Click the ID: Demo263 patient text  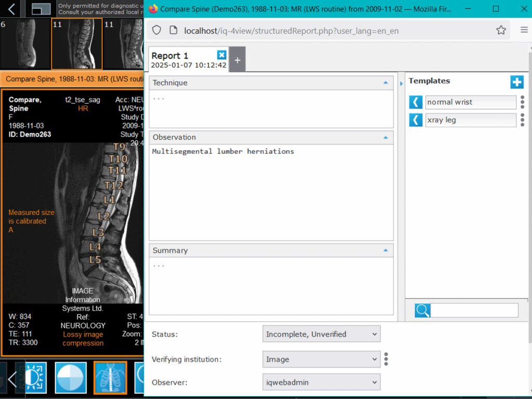tap(30, 135)
